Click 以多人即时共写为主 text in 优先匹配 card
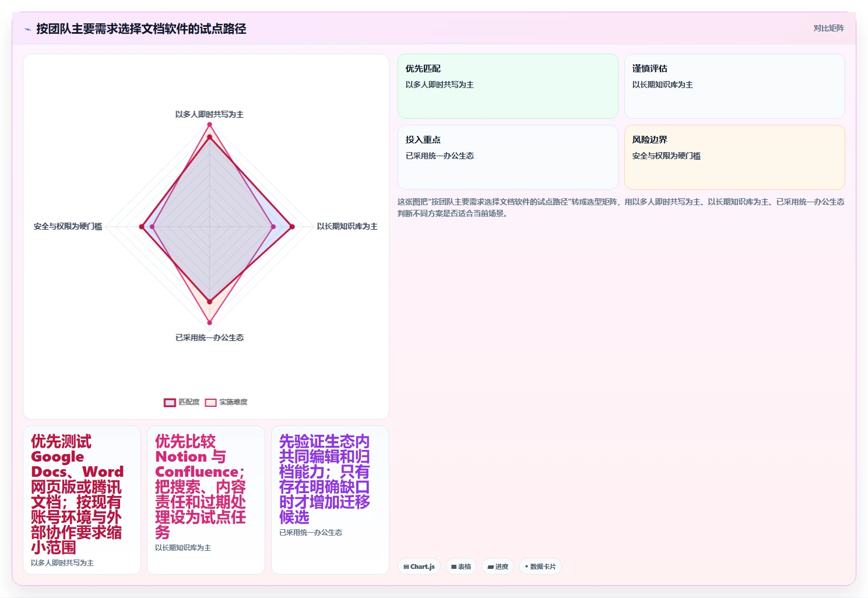 coord(440,85)
